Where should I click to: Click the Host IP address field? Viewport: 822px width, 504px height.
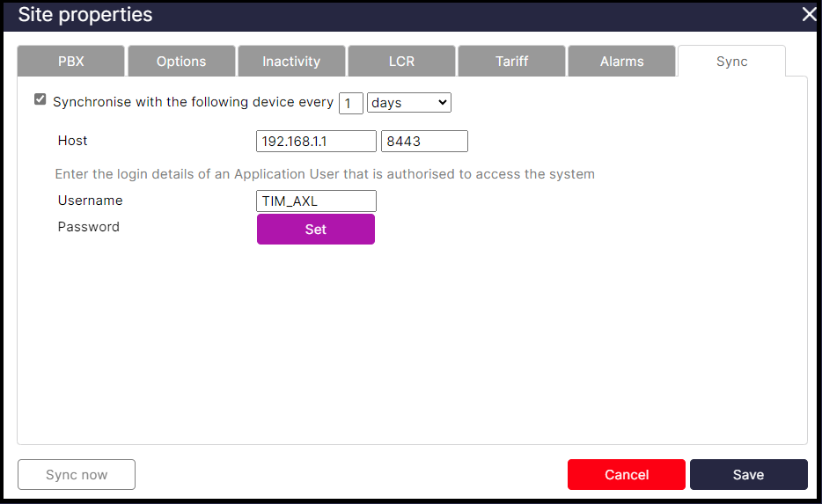316,142
